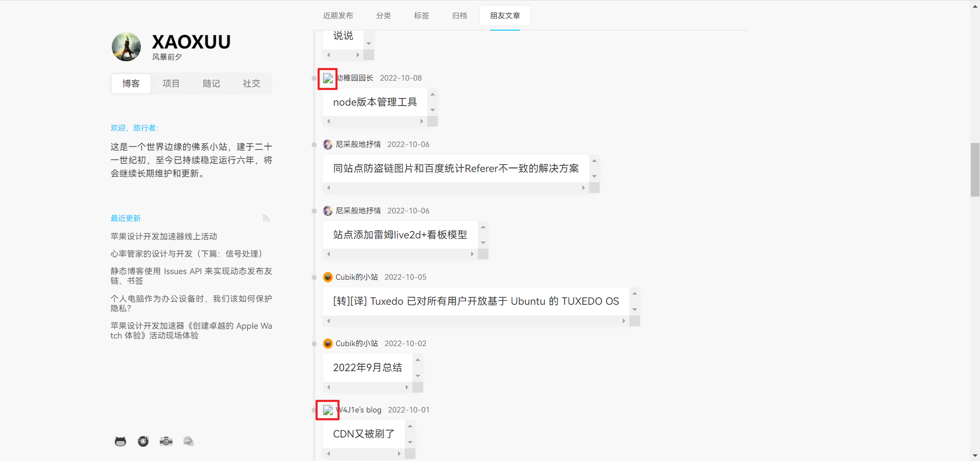Open the camera photo icon
The height and width of the screenshot is (461, 980).
[x=166, y=441]
